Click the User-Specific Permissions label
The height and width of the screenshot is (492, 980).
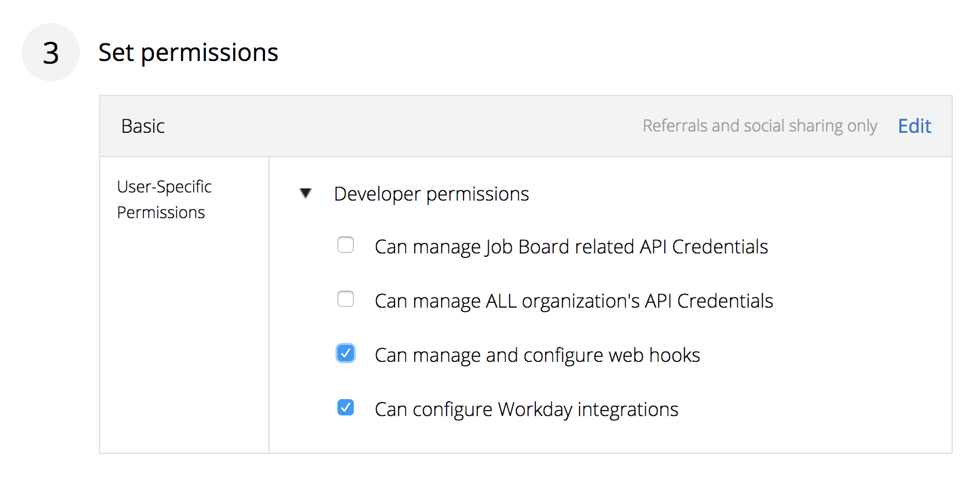[x=164, y=199]
